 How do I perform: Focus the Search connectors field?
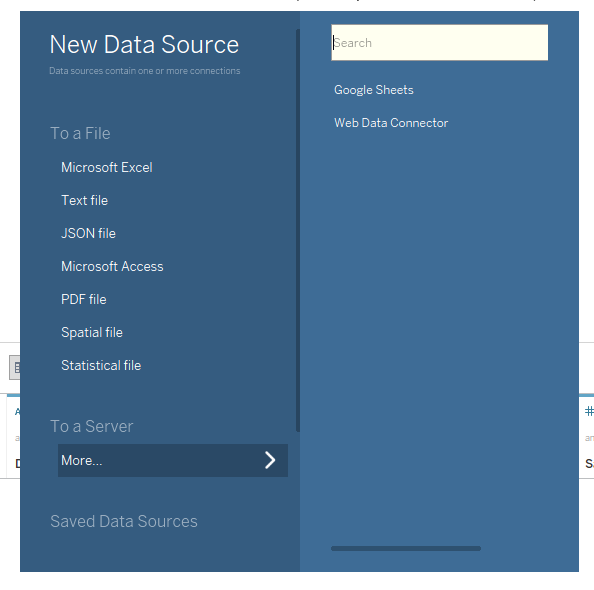(x=439, y=42)
